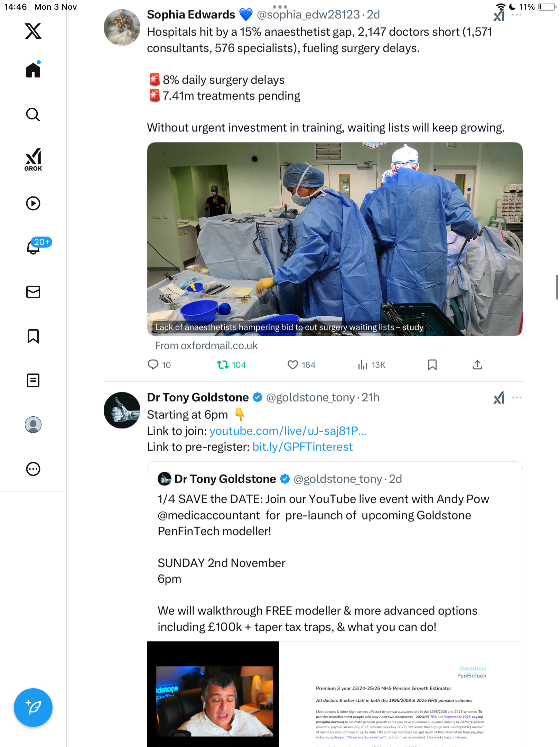Click the Grok icon on Tony Goldstone's post
This screenshot has height=747, width=560.
tap(499, 398)
